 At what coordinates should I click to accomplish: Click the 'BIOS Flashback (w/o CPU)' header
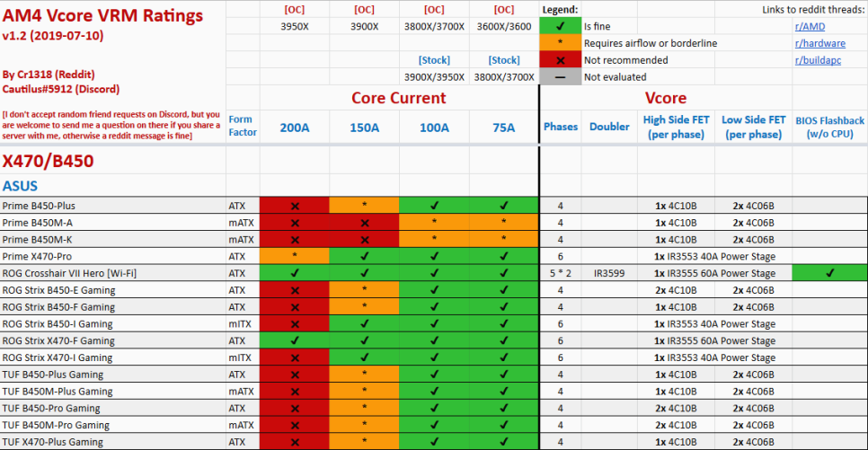(x=829, y=128)
